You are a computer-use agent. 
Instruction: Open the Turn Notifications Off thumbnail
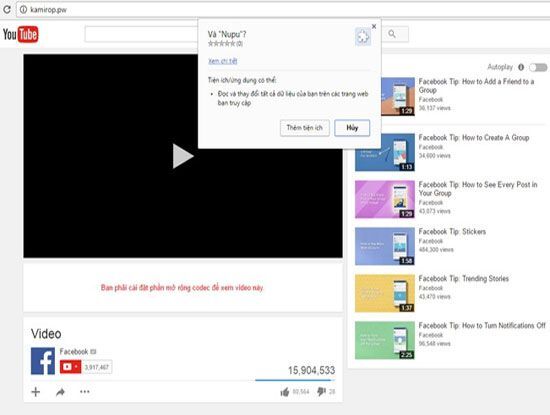(385, 340)
